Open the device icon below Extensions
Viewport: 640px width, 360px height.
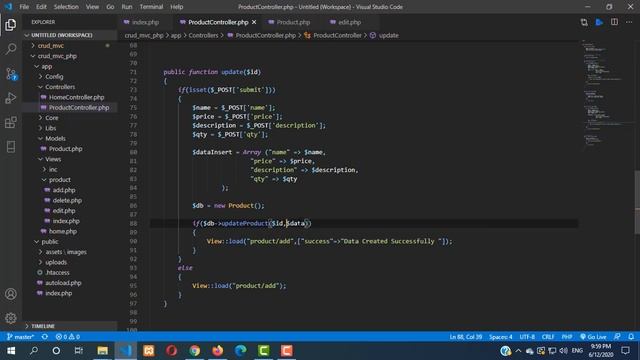coord(11,147)
